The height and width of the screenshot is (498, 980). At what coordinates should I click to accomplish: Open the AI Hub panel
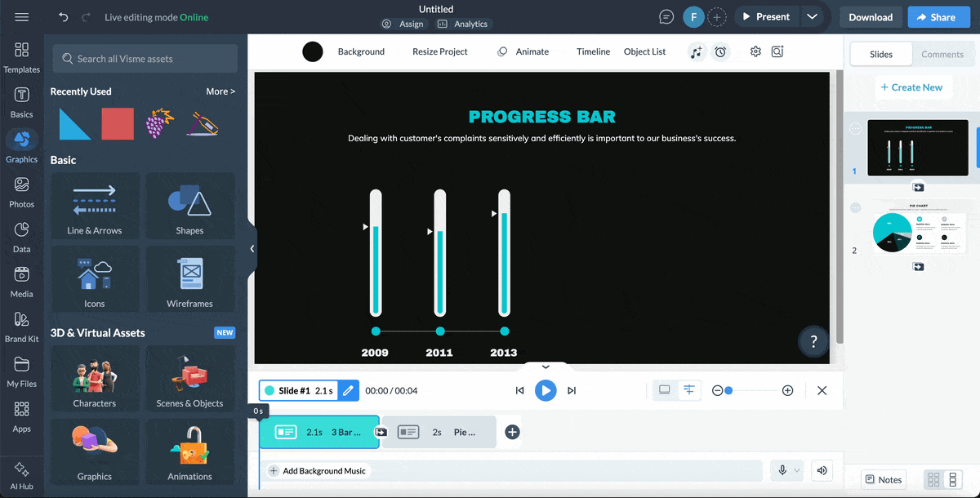(x=22, y=474)
